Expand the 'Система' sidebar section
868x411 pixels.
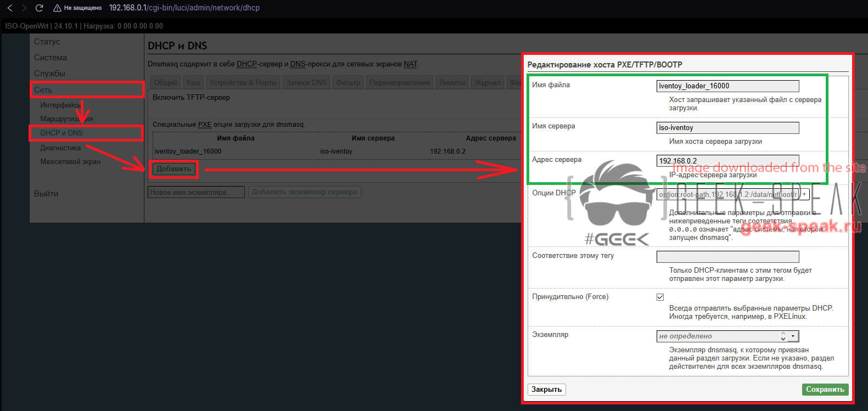[51, 58]
